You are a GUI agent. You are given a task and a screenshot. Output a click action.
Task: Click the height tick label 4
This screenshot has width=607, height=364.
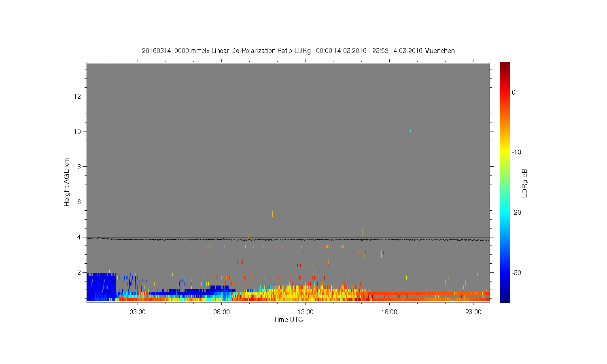80,237
